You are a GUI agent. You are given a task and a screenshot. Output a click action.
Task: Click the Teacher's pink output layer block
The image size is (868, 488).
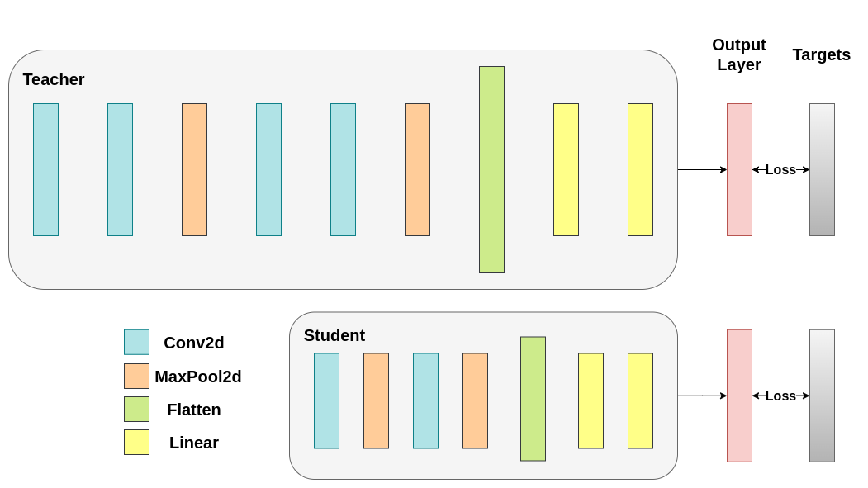point(739,169)
